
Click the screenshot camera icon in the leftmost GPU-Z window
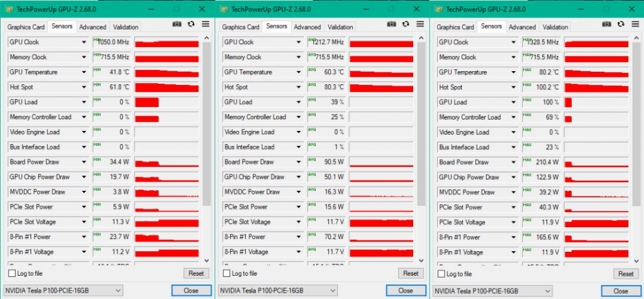pos(177,24)
